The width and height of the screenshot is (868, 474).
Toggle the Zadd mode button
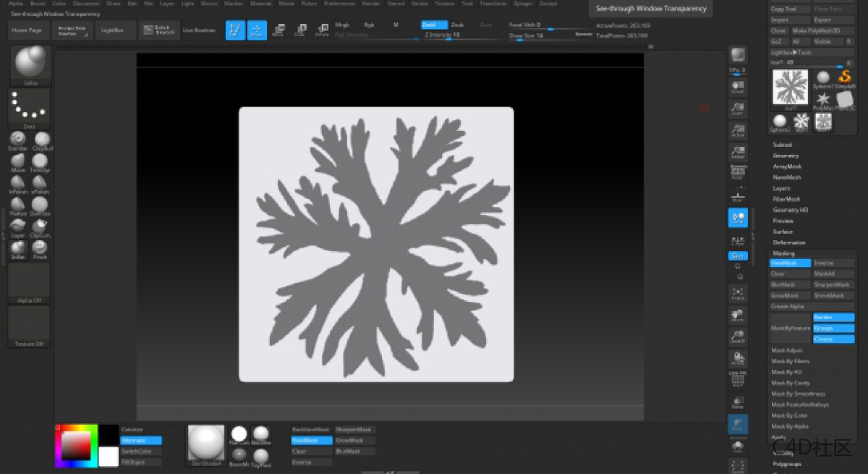tap(434, 25)
